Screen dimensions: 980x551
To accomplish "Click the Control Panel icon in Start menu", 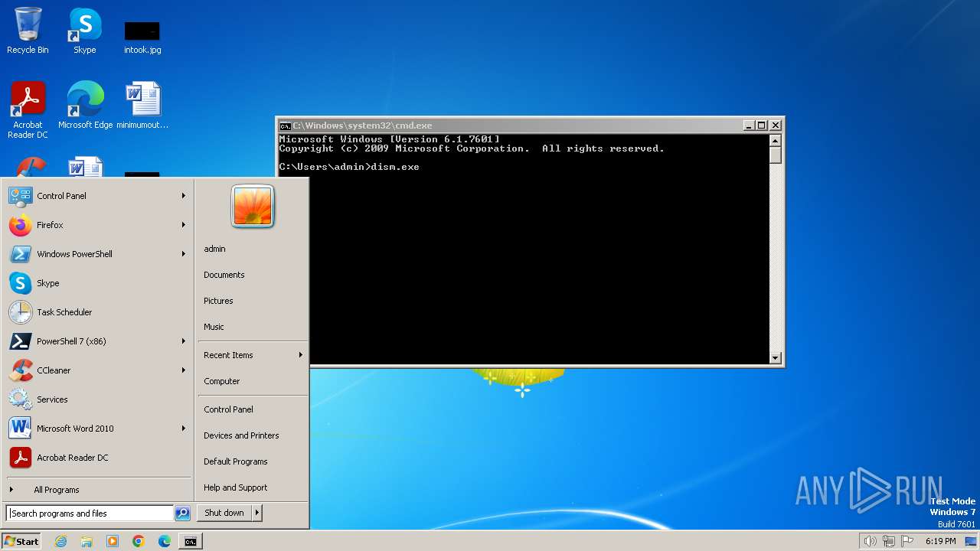I will click(x=20, y=196).
